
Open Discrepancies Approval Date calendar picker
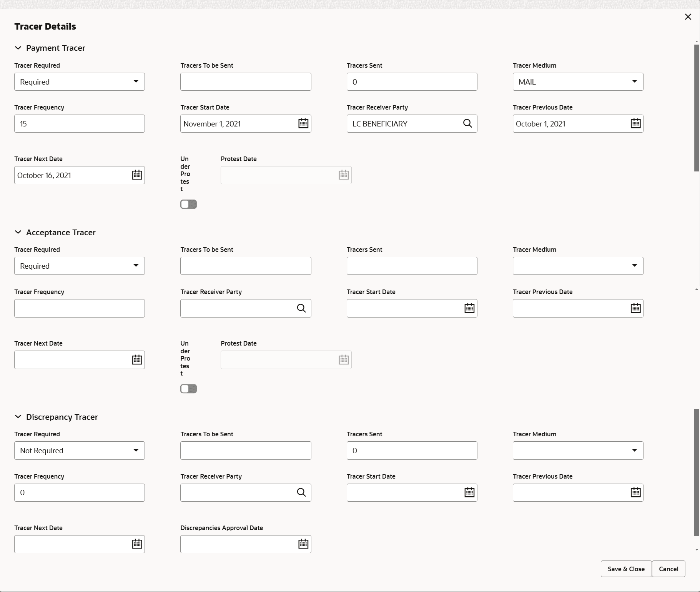pos(303,544)
